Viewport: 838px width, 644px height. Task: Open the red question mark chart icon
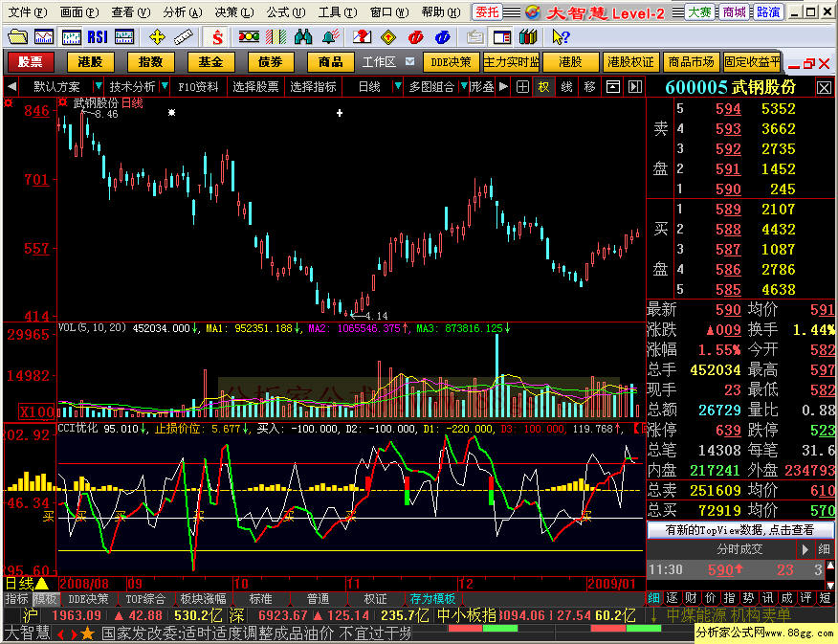click(362, 37)
